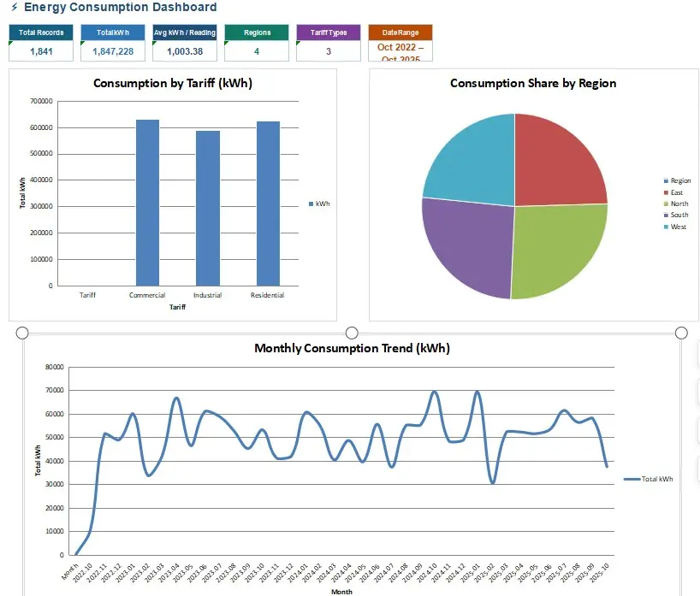Click the Residential bar in tariff chart
Viewport: 700px width, 596px height.
[x=268, y=204]
